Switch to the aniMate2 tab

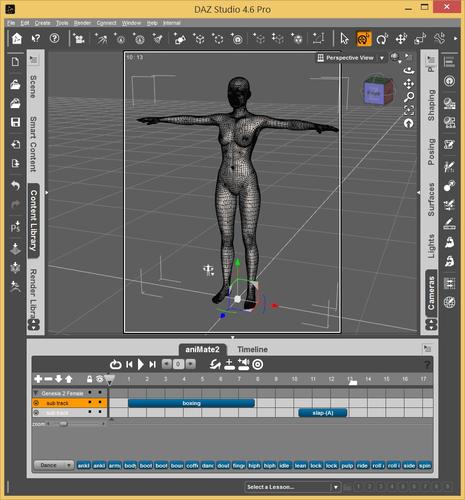click(x=202, y=349)
